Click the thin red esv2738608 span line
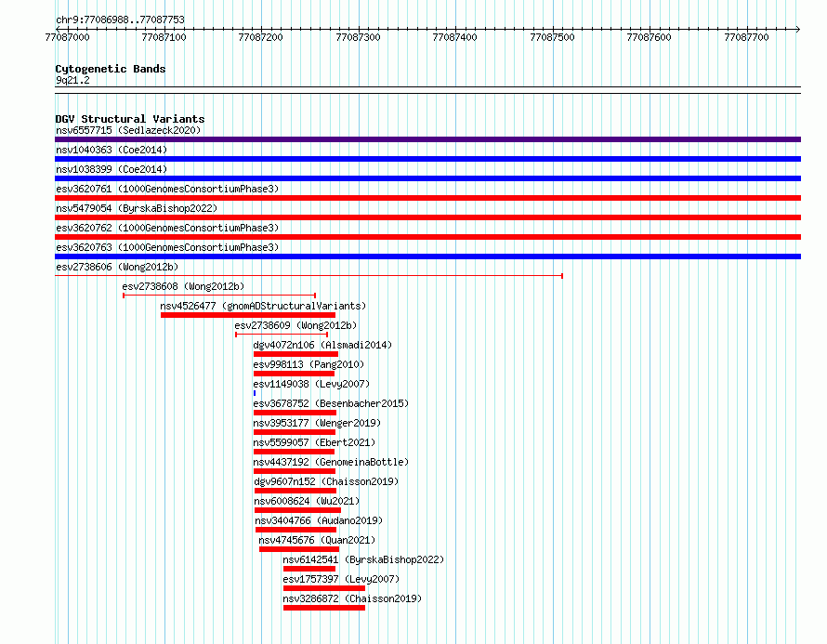The width and height of the screenshot is (827, 644). coord(219,296)
